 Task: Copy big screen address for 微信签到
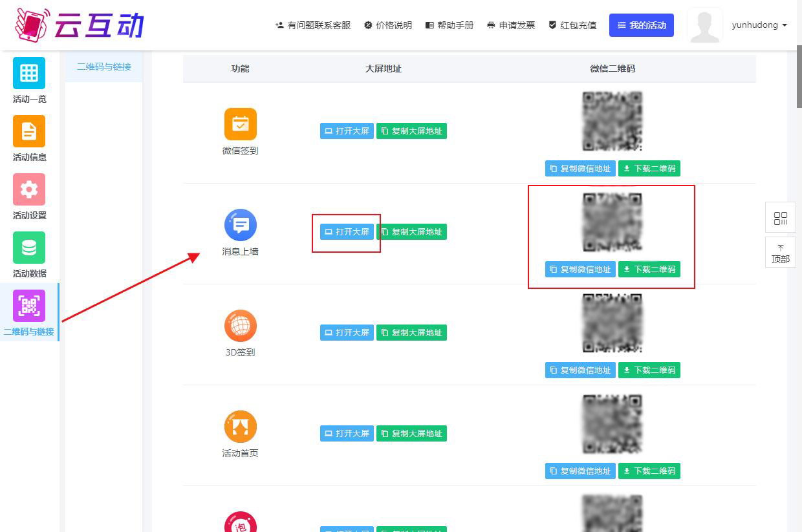click(411, 131)
